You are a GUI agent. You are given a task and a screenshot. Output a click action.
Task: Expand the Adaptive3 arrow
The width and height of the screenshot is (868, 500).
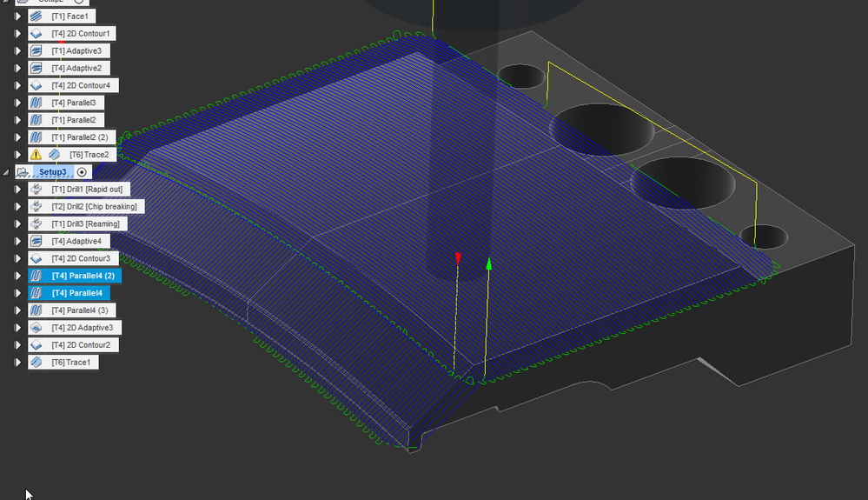[x=17, y=51]
